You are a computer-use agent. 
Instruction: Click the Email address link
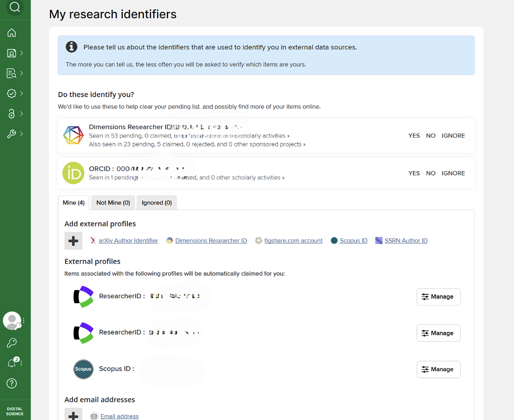point(119,417)
